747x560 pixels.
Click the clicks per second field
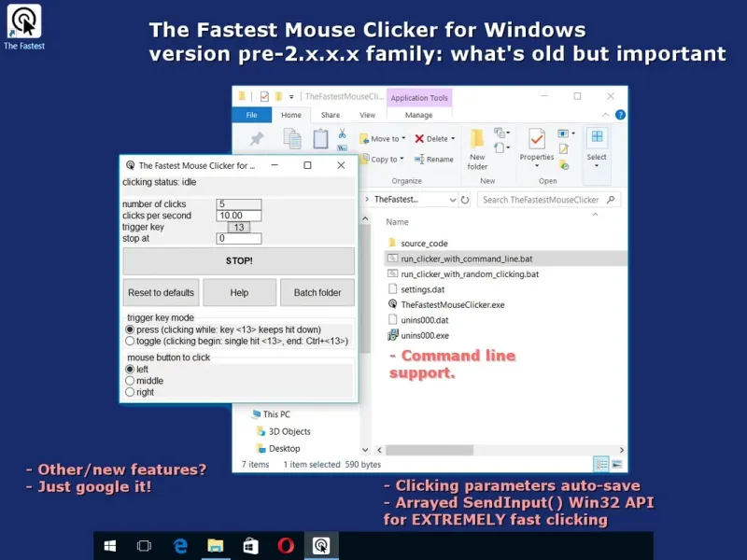[239, 216]
